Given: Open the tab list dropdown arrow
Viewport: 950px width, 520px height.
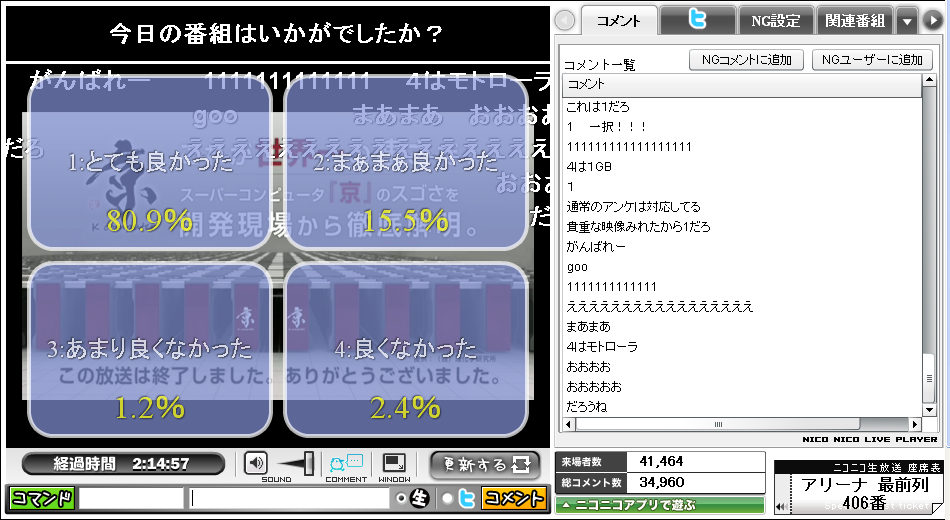Looking at the screenshot, I should (x=907, y=21).
